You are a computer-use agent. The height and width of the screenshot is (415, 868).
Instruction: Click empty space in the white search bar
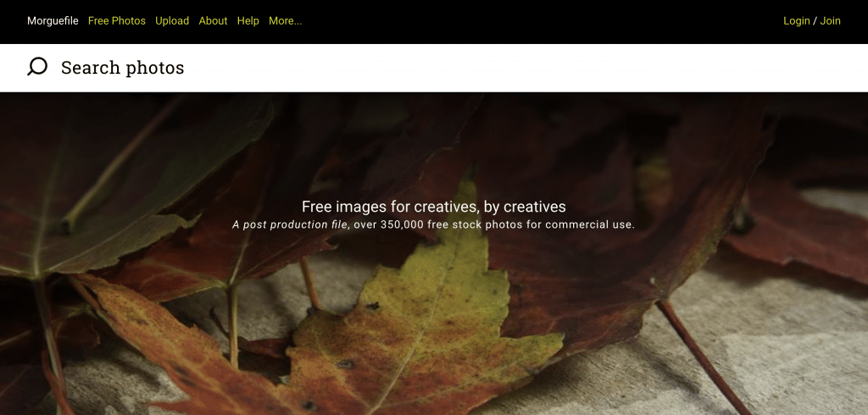[526, 68]
